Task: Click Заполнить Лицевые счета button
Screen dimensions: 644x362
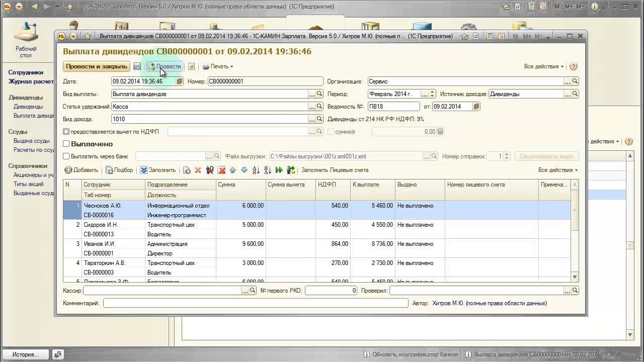Action: pyautogui.click(x=335, y=170)
